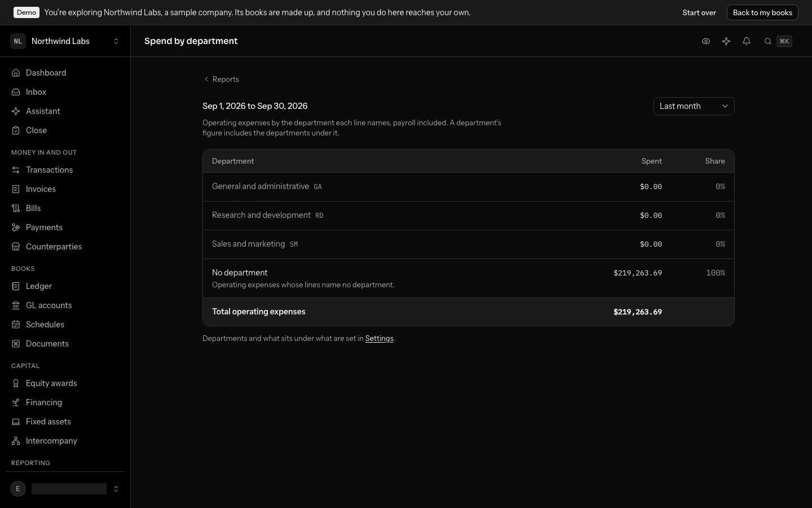Click the 100% share value
The image size is (812, 508).
coord(716,273)
